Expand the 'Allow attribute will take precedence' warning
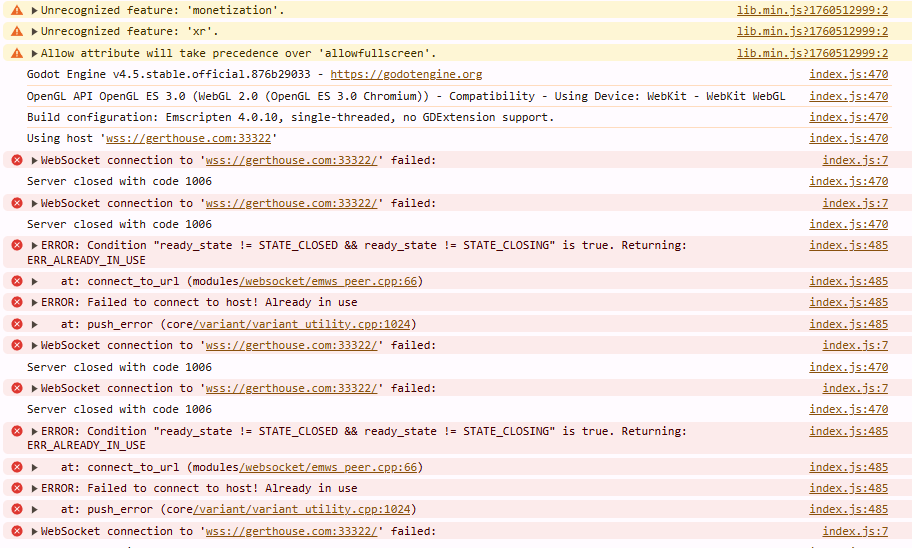The width and height of the screenshot is (912, 548). [35, 53]
